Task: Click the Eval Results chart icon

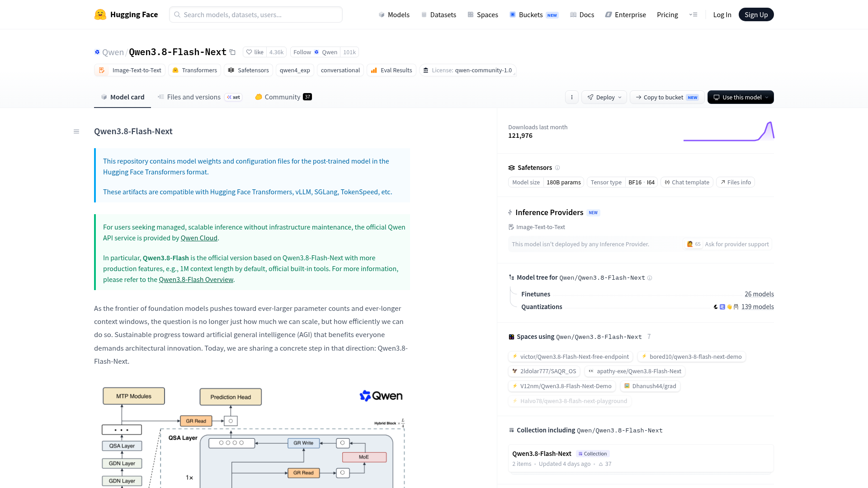Action: [374, 70]
